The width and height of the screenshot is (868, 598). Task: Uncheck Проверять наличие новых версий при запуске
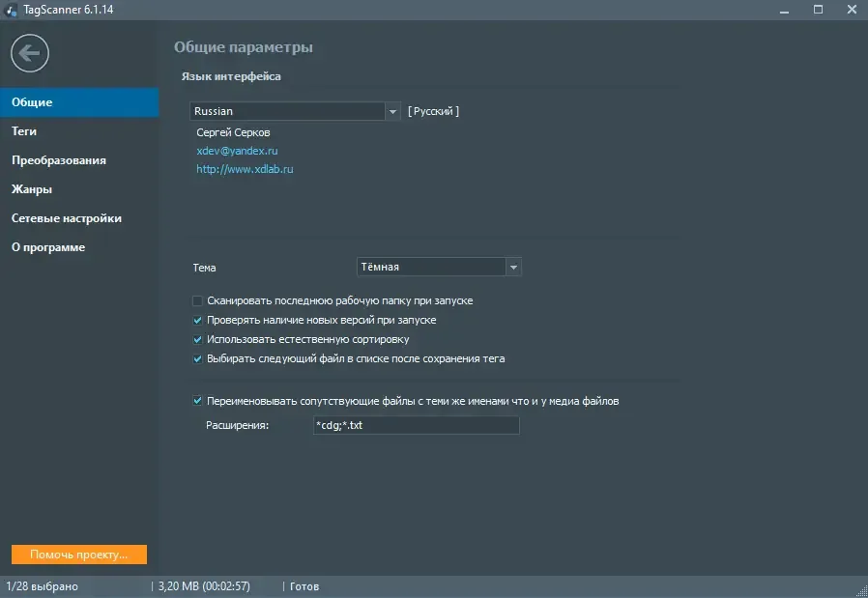pyautogui.click(x=197, y=320)
